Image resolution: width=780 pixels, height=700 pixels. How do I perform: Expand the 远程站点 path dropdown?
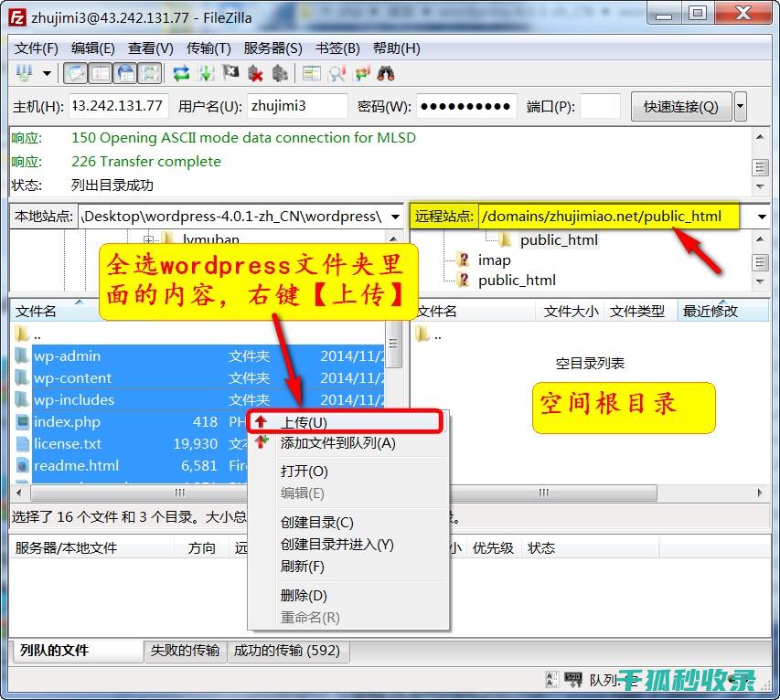[762, 217]
